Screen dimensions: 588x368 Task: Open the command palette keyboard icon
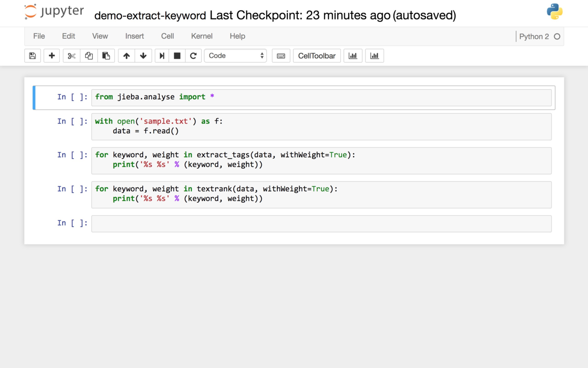[281, 56]
